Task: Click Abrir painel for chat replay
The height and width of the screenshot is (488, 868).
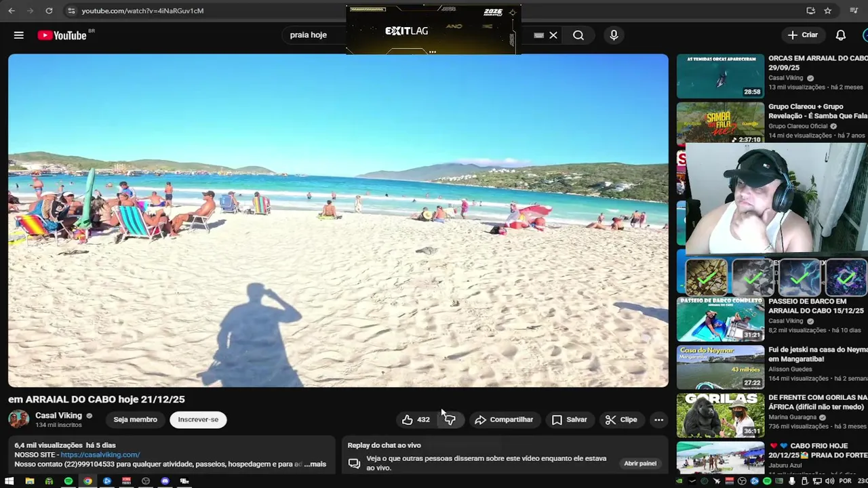Action: click(640, 464)
